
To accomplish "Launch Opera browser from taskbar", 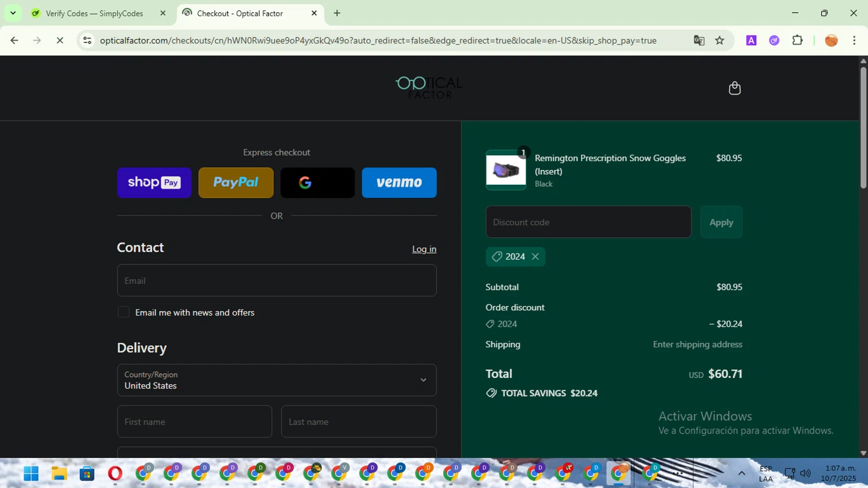I will [115, 474].
